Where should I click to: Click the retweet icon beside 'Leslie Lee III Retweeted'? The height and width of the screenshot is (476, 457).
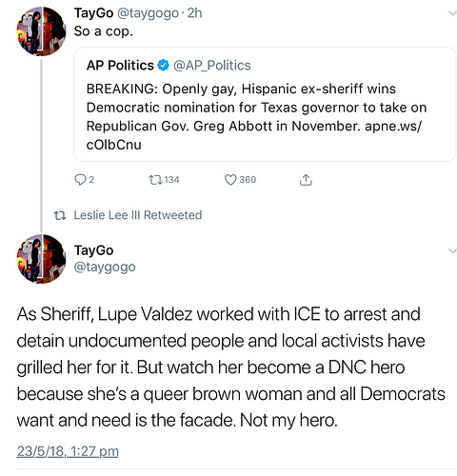point(60,216)
